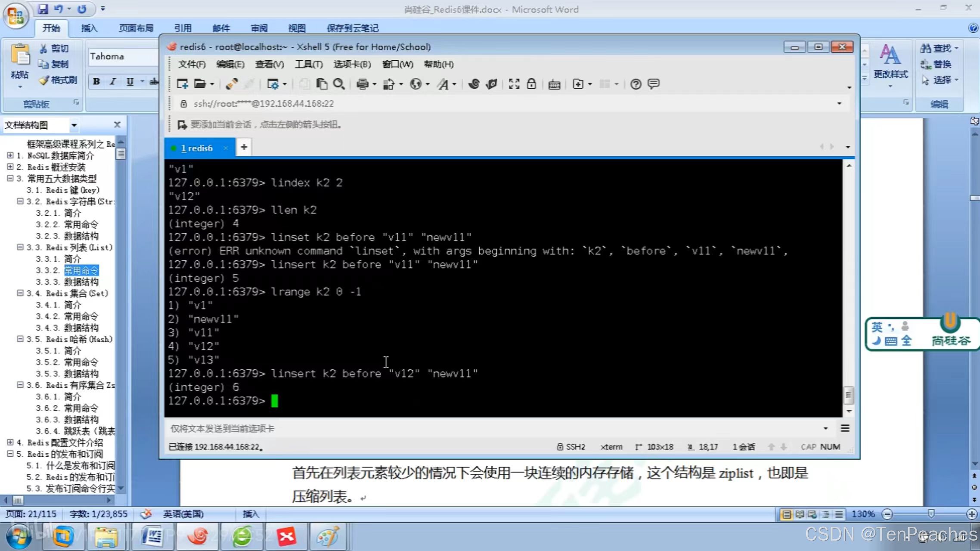The height and width of the screenshot is (551, 980).
Task: Click the lock screen icon in Xshell toolbar
Action: click(x=531, y=84)
